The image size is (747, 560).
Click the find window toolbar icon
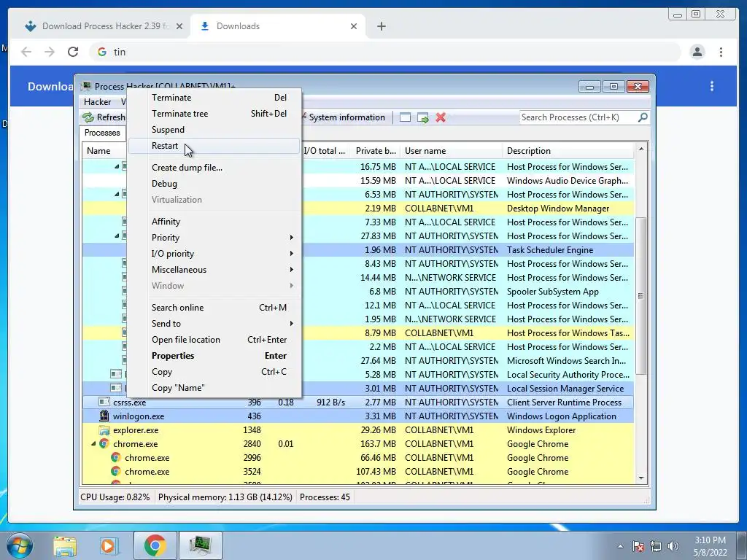click(x=405, y=117)
